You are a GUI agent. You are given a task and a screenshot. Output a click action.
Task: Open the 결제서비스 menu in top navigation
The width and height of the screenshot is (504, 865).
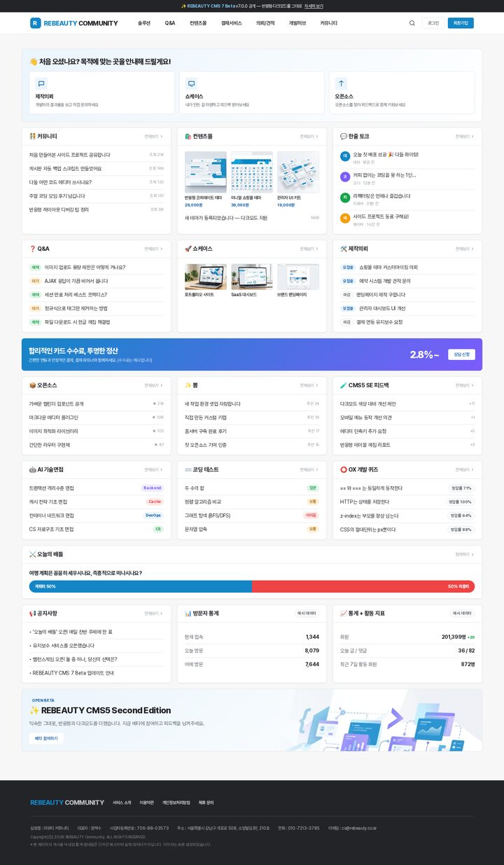coord(232,23)
